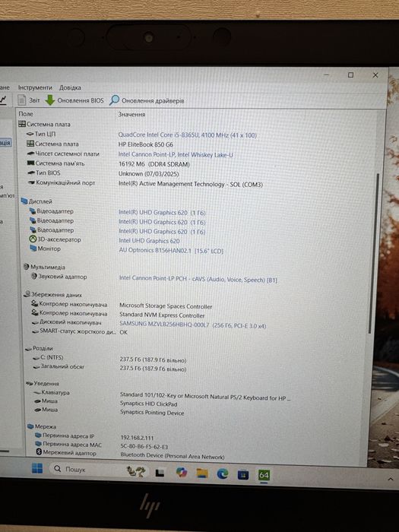This screenshot has width=399, height=532.
Task: Click the vertical scrollbar of the list
Action: [x=372, y=254]
